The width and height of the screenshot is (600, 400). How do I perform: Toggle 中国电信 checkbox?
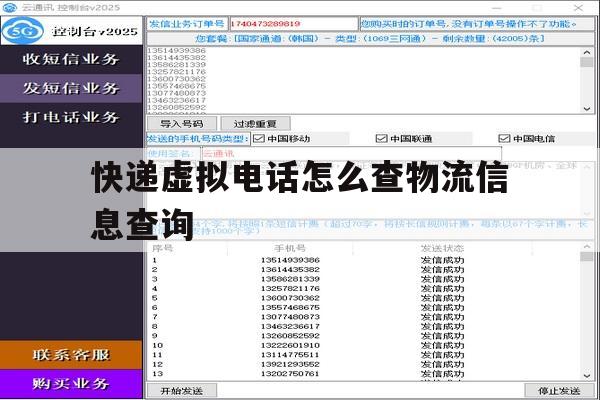[504, 139]
